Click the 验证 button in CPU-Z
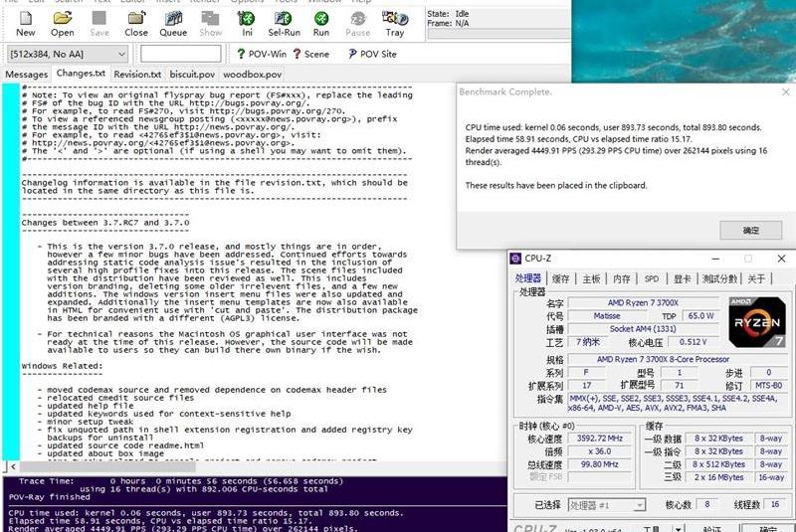Image resolution: width=796 pixels, height=532 pixels. tap(712, 529)
